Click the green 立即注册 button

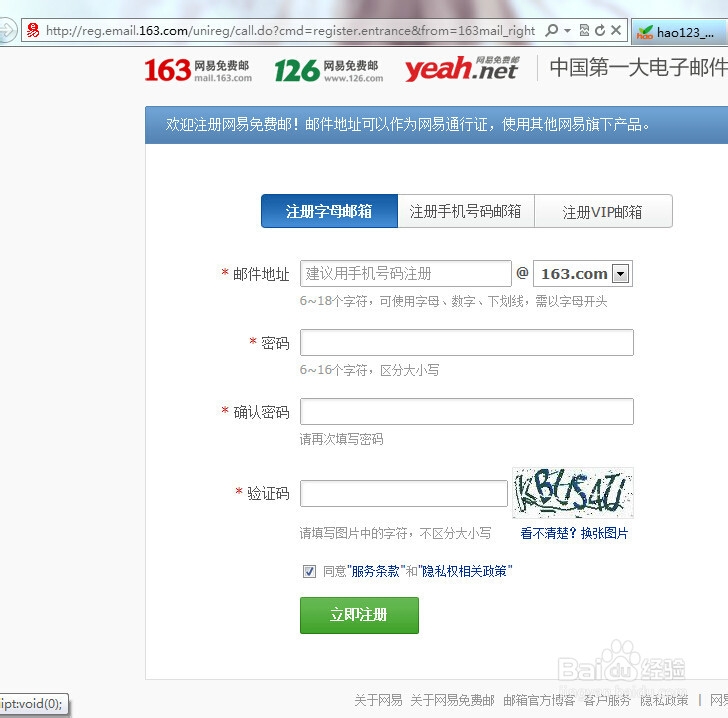pyautogui.click(x=359, y=615)
